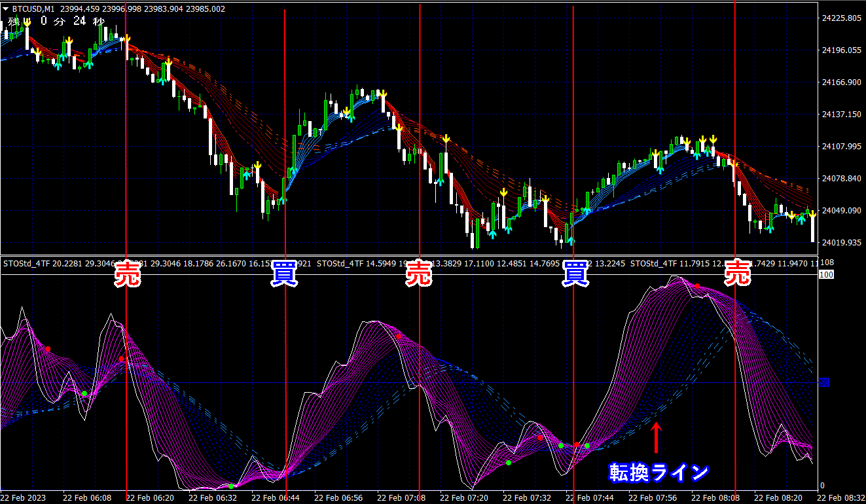Click the high price value 23996.998
866x504 pixels.
tap(122, 9)
